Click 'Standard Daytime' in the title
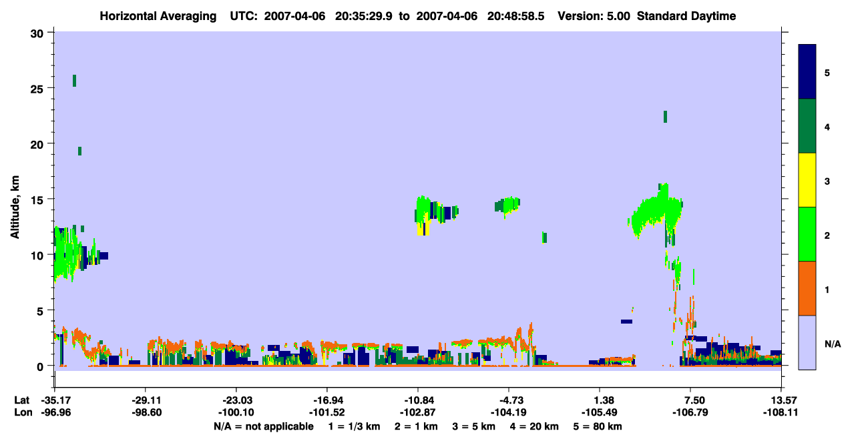 686,16
